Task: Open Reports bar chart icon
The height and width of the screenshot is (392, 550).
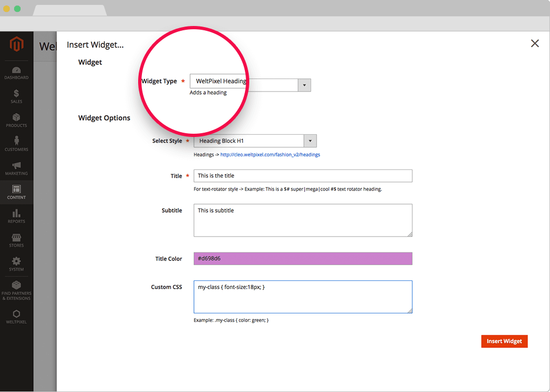Action: (x=16, y=216)
